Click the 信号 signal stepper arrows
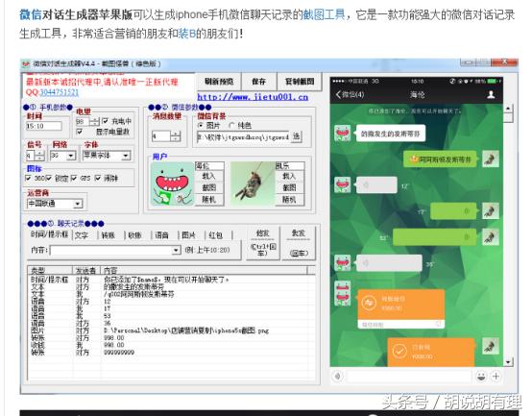This screenshot has width=532, height=416. click(x=40, y=156)
